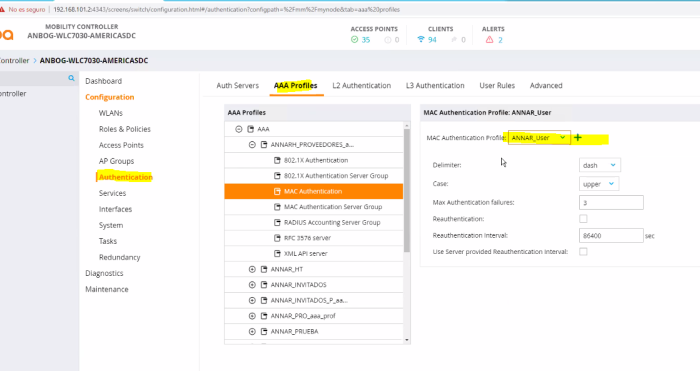Screen dimensions: 700x371
Task: Click the document icon beside AAA root node
Action: click(250, 129)
